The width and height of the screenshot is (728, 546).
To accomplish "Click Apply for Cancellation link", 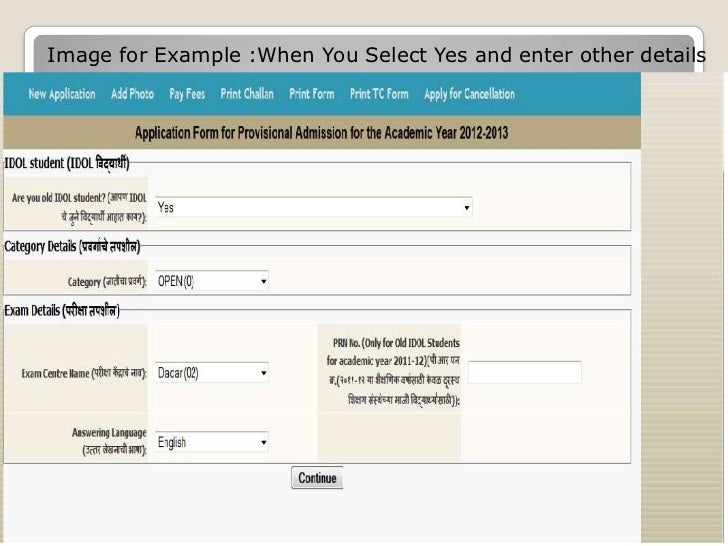I will 469,94.
